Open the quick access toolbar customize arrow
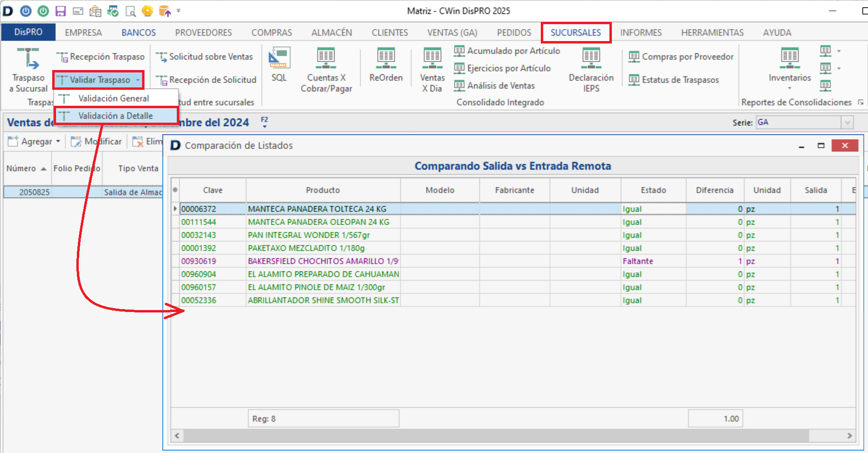Screen dimensions: 868x453 tap(178, 11)
